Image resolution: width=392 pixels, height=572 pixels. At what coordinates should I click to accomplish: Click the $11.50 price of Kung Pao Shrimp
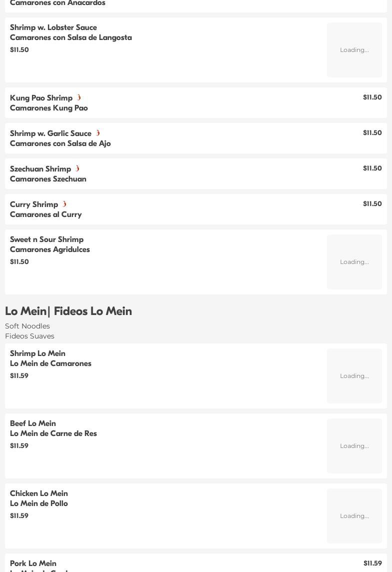tap(372, 97)
